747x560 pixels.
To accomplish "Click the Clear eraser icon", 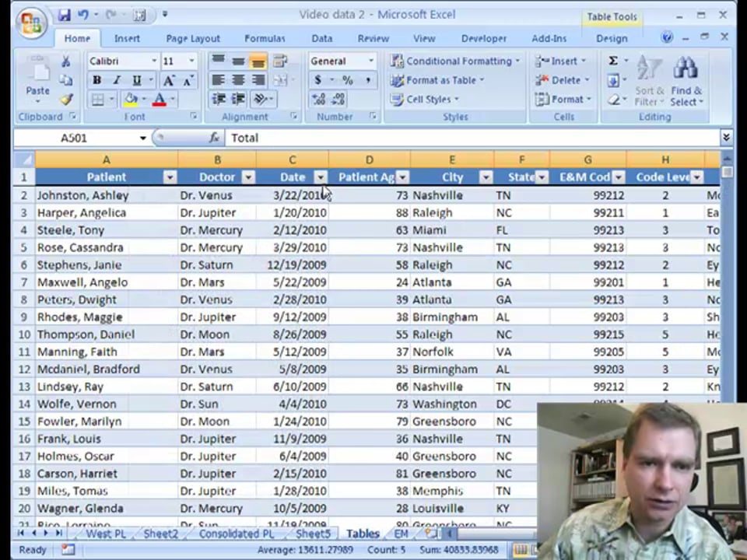I will (614, 100).
